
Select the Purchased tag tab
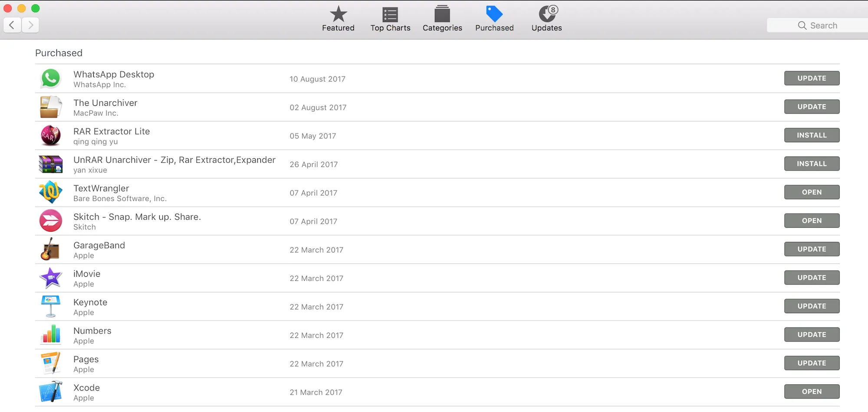(x=494, y=19)
